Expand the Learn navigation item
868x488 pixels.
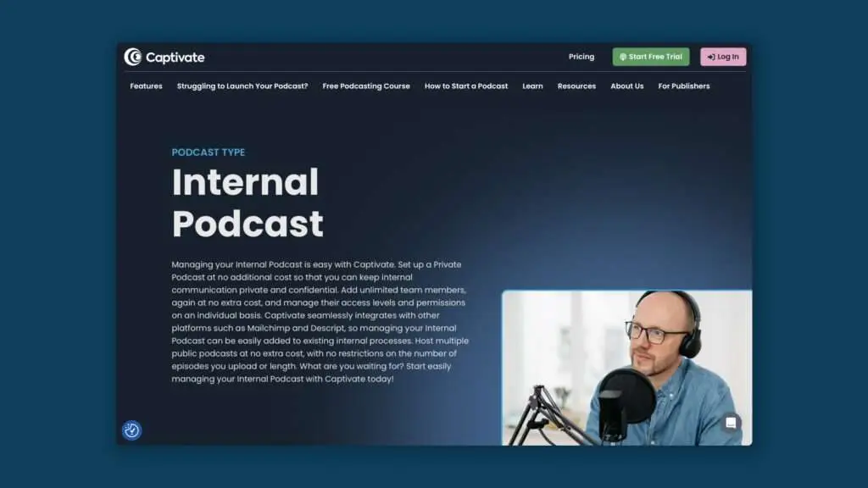(x=532, y=86)
